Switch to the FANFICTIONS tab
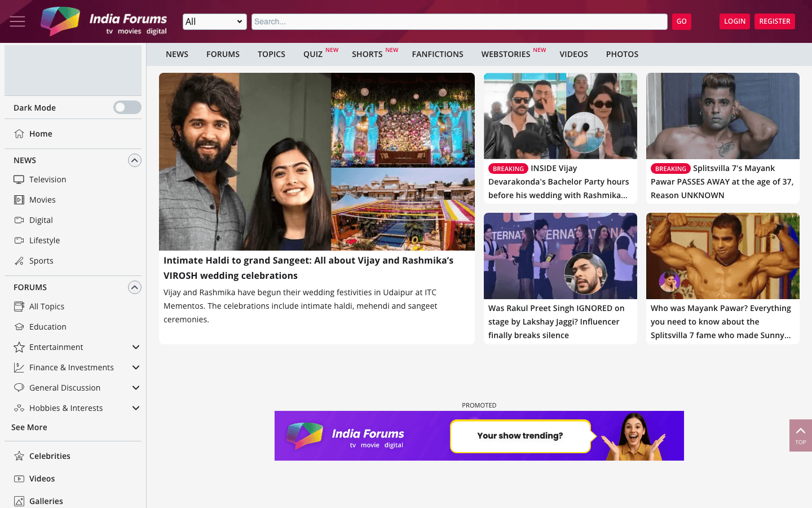 click(438, 54)
